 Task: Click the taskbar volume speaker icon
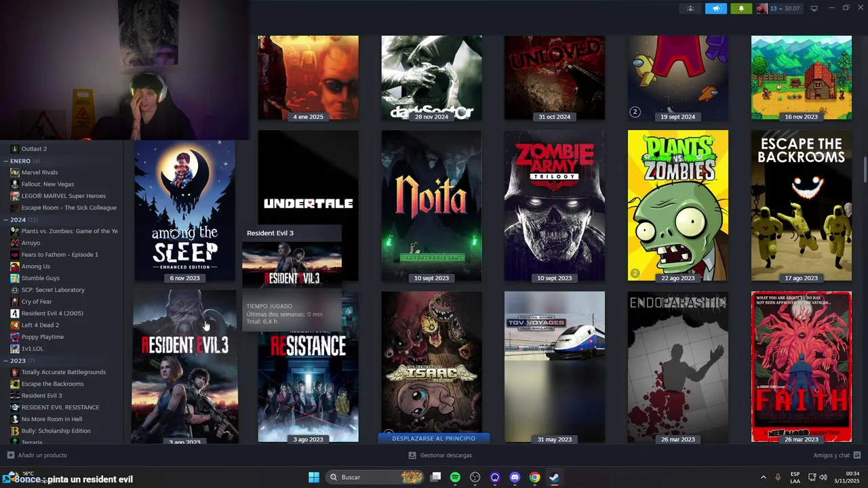[x=823, y=477]
